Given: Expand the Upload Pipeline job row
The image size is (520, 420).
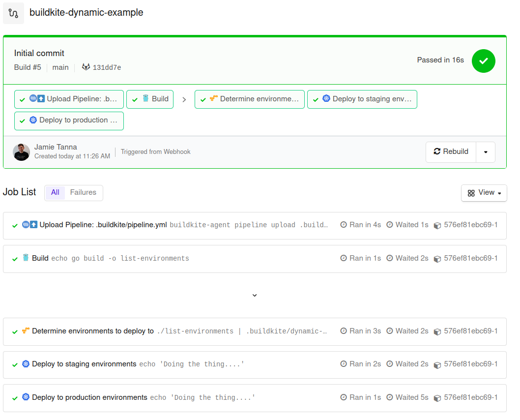Looking at the screenshot, I should [x=255, y=226].
